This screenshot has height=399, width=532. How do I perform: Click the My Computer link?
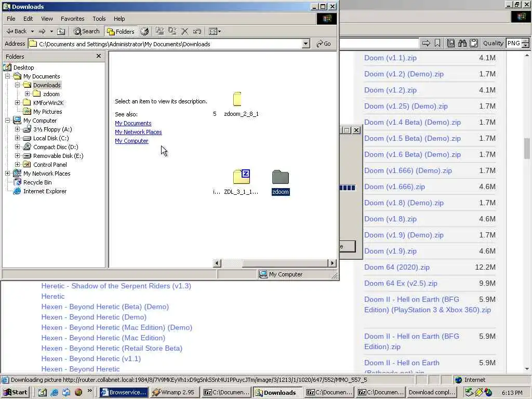pos(131,141)
